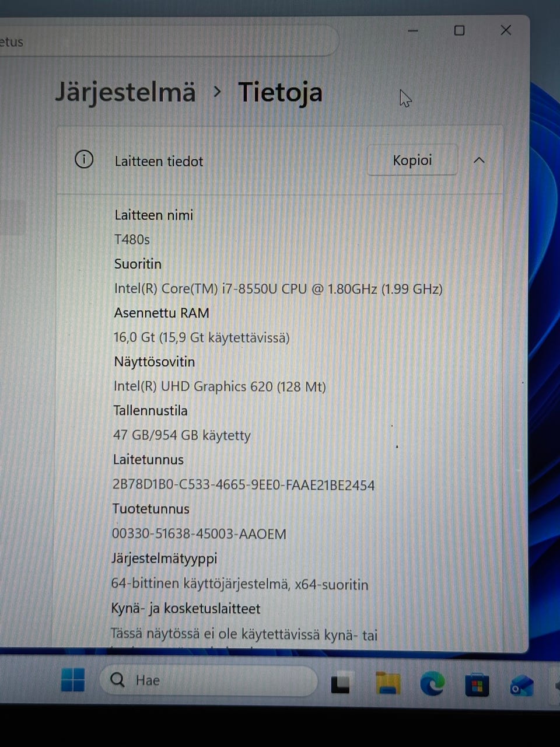Click the Windows Start button
Screen dimensions: 560x747
[x=73, y=680]
